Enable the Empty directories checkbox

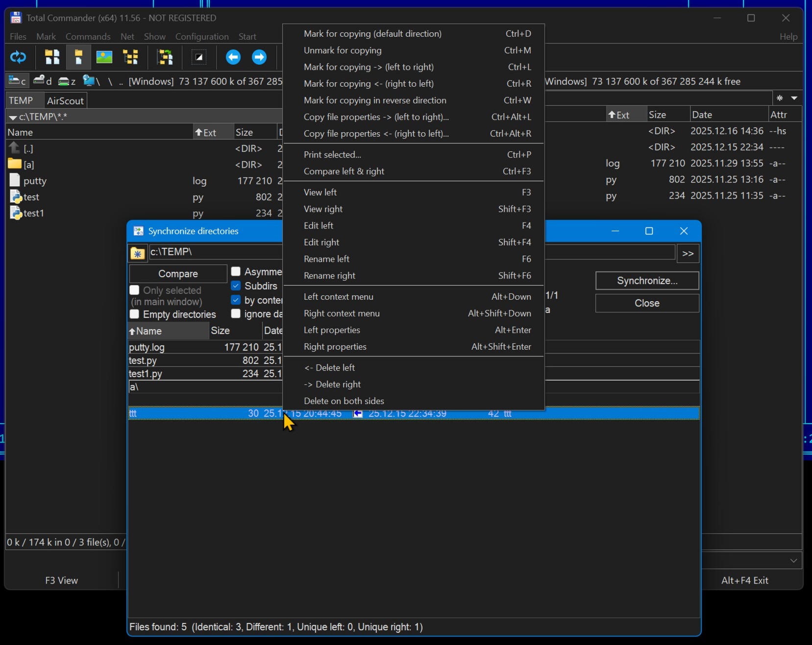(x=135, y=314)
